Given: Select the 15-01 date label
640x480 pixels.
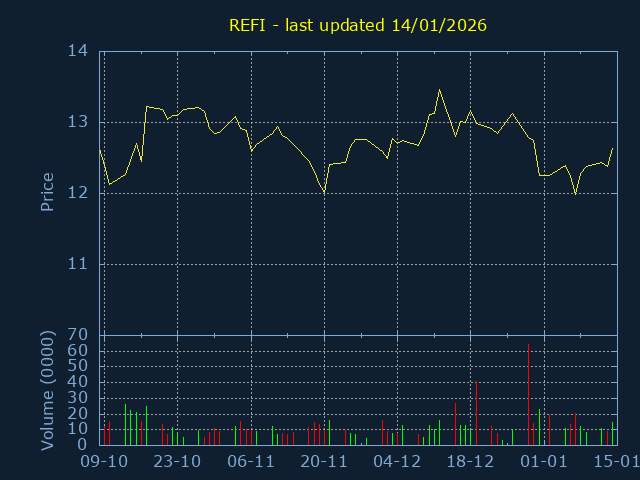Looking at the screenshot, I should [615, 462].
